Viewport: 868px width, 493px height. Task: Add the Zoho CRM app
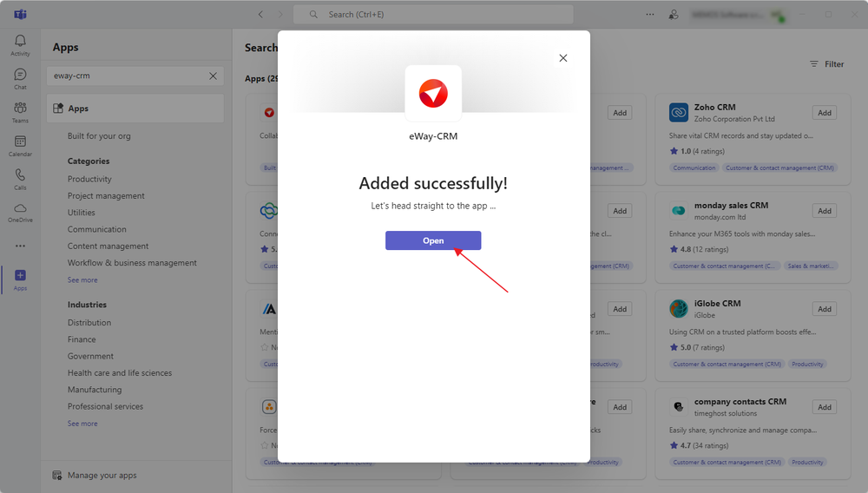click(824, 113)
